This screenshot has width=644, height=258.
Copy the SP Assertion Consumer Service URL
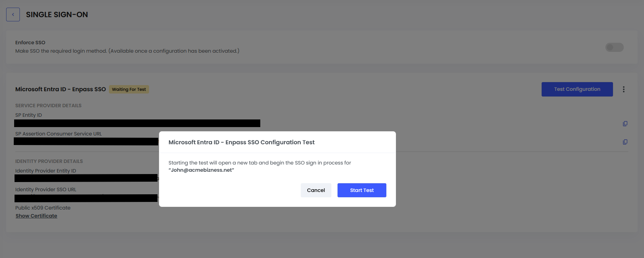coord(625,142)
